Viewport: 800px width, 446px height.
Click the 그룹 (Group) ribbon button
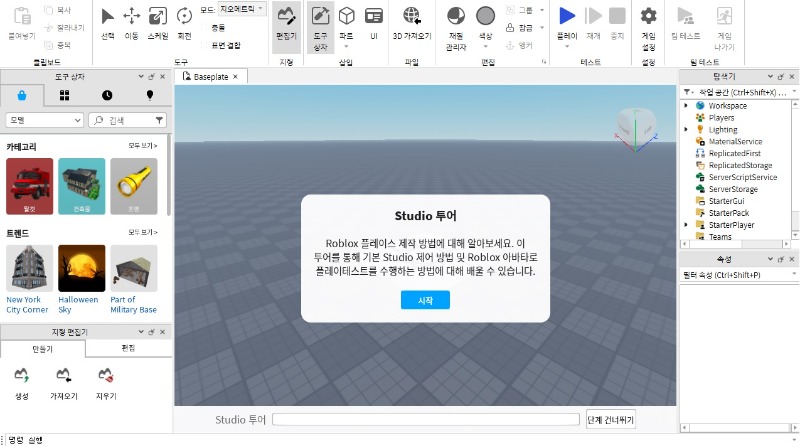pos(519,10)
